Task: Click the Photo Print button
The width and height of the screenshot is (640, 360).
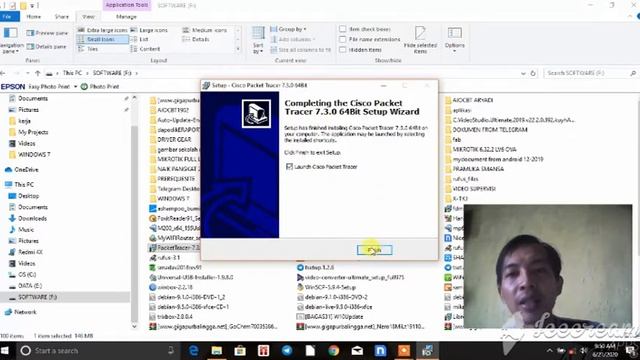Action: [100, 87]
